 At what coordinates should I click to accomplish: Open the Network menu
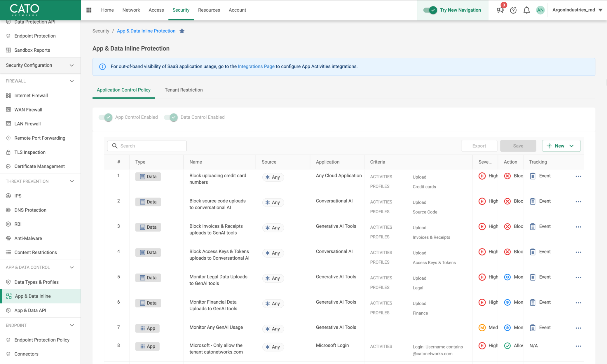[131, 10]
